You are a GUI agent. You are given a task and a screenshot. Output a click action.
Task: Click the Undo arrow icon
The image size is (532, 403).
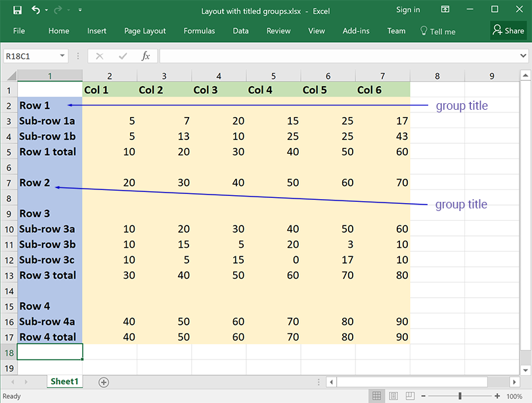point(35,10)
